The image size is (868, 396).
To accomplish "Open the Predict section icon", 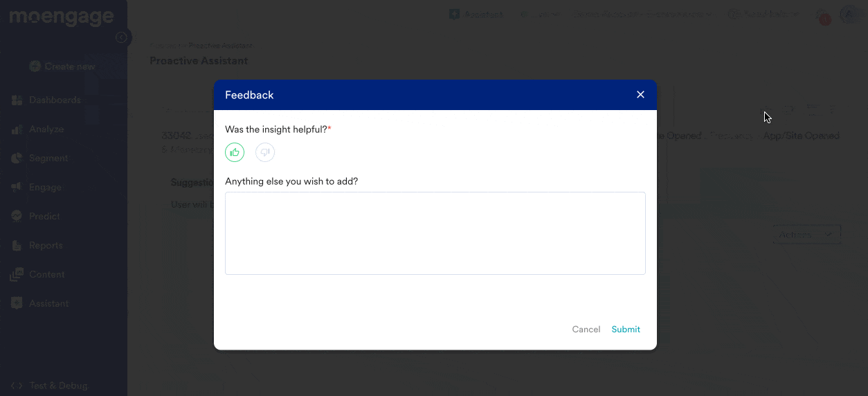I will [17, 217].
